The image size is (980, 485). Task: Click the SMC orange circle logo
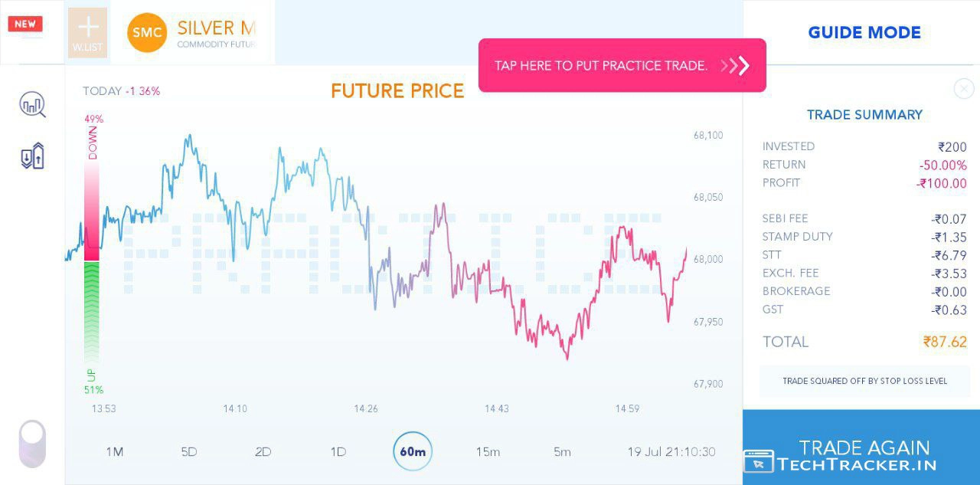(147, 33)
